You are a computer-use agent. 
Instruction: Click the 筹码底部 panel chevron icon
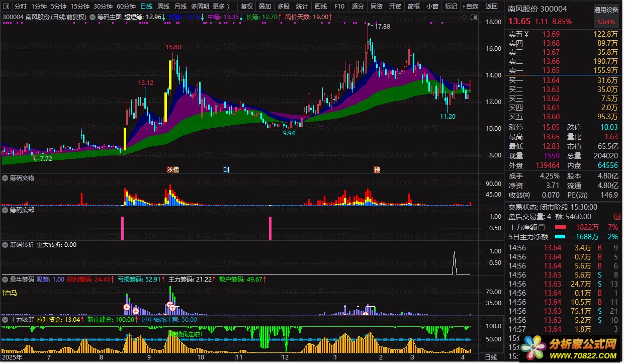coord(5,210)
